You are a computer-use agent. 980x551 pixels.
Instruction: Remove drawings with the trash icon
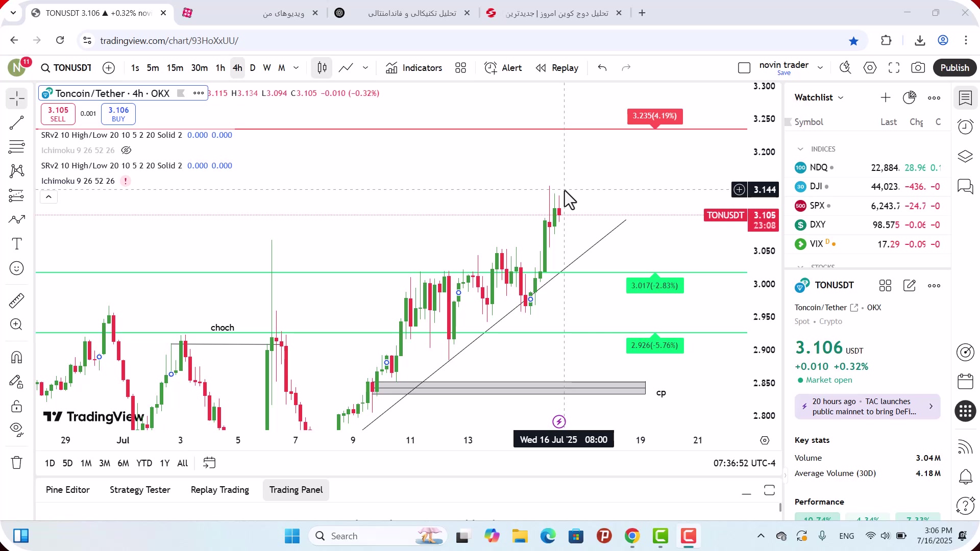16,463
